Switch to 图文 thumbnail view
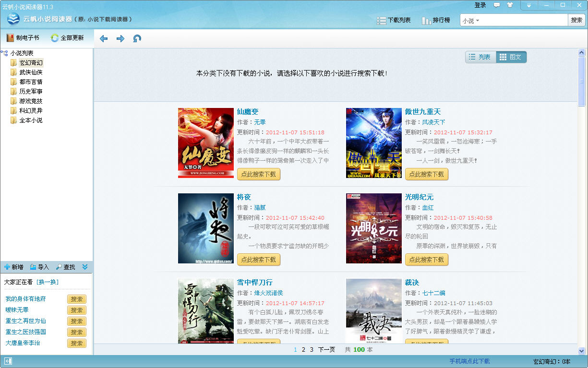588x368 pixels. point(511,57)
